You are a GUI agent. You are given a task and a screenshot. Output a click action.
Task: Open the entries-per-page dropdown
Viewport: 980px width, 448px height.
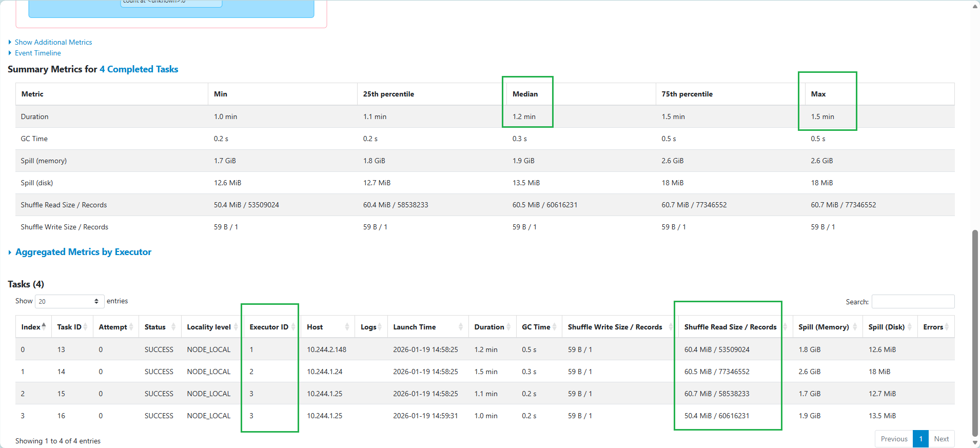click(x=69, y=301)
